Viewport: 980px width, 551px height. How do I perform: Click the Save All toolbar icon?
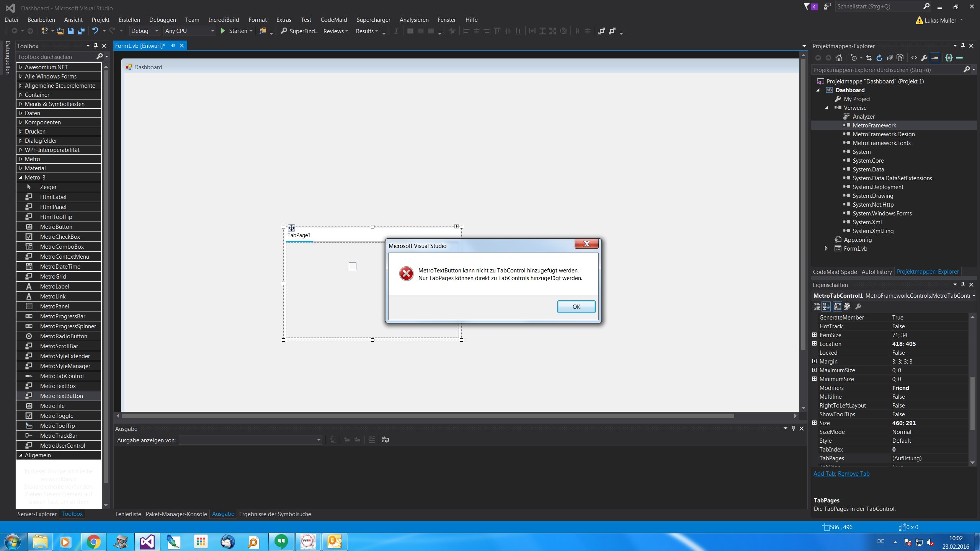81,31
